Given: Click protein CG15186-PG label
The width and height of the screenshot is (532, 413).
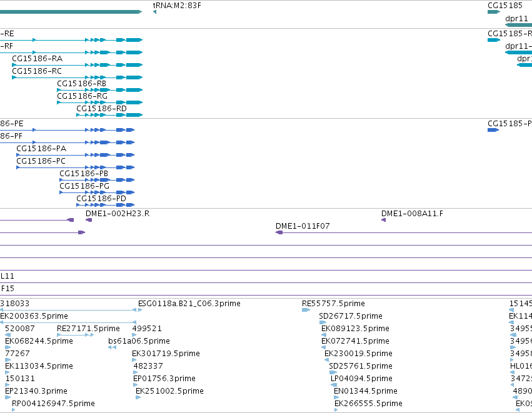Looking at the screenshot, I should pos(84,186).
